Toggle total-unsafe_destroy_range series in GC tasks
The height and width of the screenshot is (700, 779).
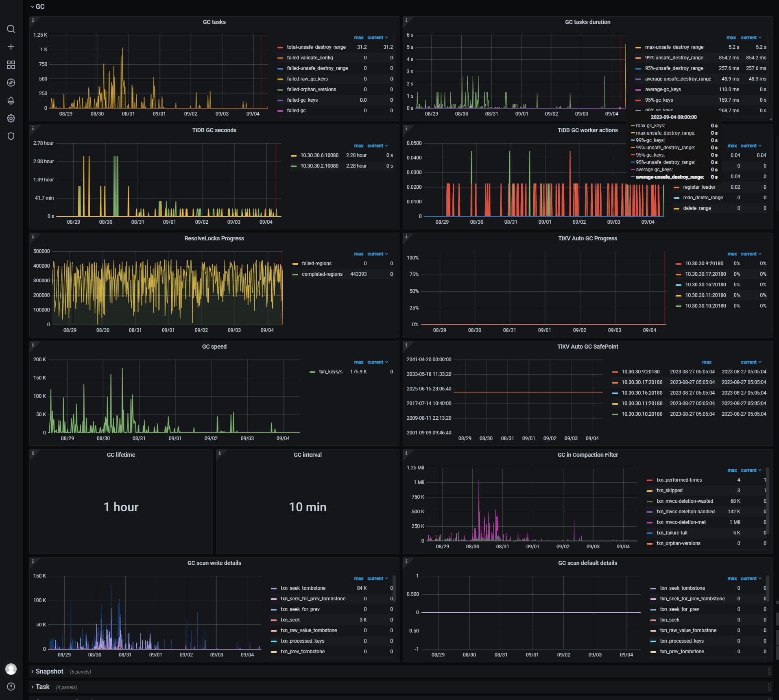click(x=316, y=47)
